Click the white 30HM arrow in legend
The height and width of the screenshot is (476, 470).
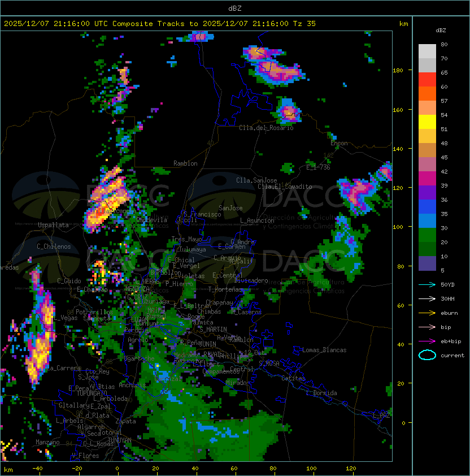tap(427, 298)
